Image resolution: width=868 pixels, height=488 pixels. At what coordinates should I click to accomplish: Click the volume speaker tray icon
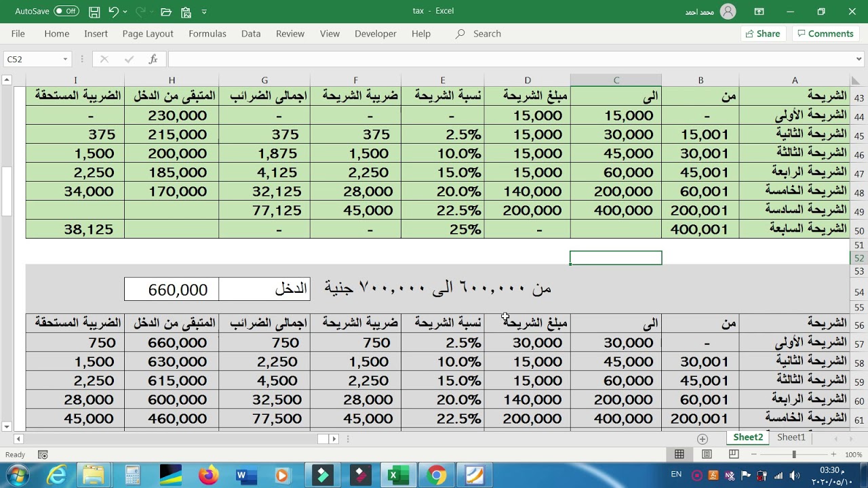pyautogui.click(x=794, y=475)
